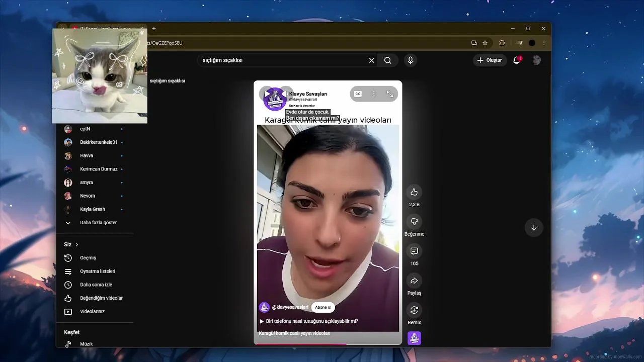Viewport: 644px width, 362px height.
Task: Open Daha sonra izle watch later
Action: pyautogui.click(x=95, y=285)
